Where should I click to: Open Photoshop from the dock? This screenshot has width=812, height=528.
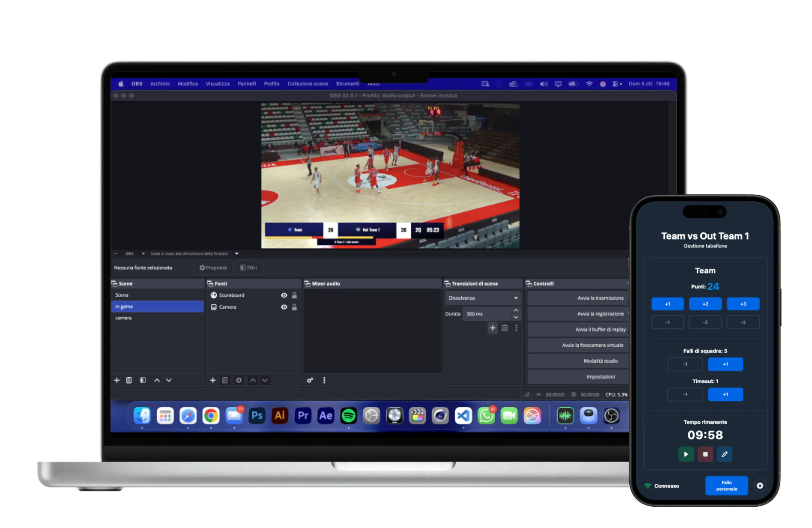pyautogui.click(x=257, y=415)
